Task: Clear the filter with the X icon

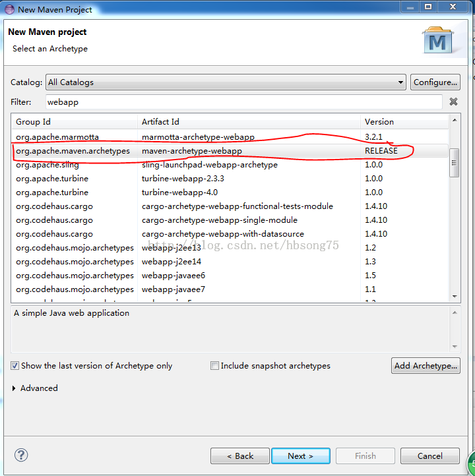Action: point(453,102)
